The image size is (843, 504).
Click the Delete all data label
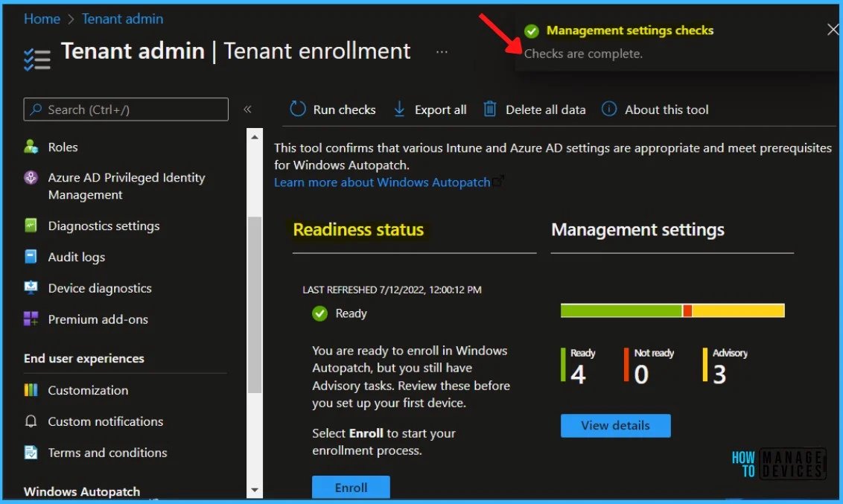545,109
